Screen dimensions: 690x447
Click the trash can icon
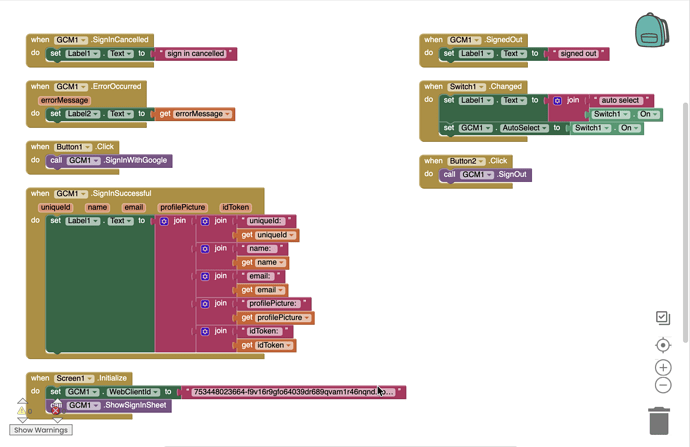[659, 421]
